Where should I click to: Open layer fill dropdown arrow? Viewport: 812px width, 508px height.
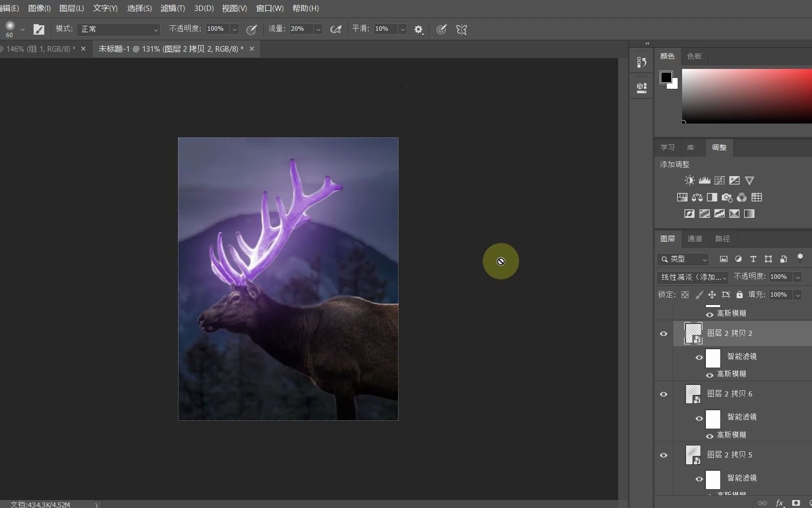click(798, 295)
